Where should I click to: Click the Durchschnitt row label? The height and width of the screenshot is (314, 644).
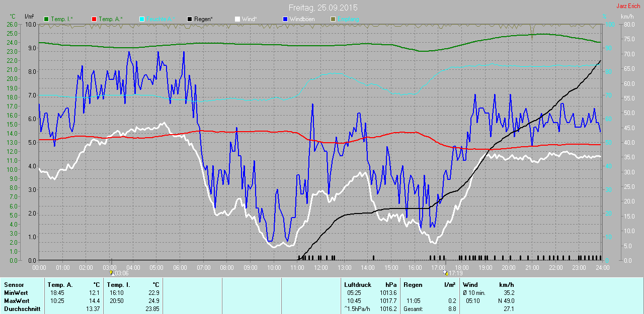[22, 309]
